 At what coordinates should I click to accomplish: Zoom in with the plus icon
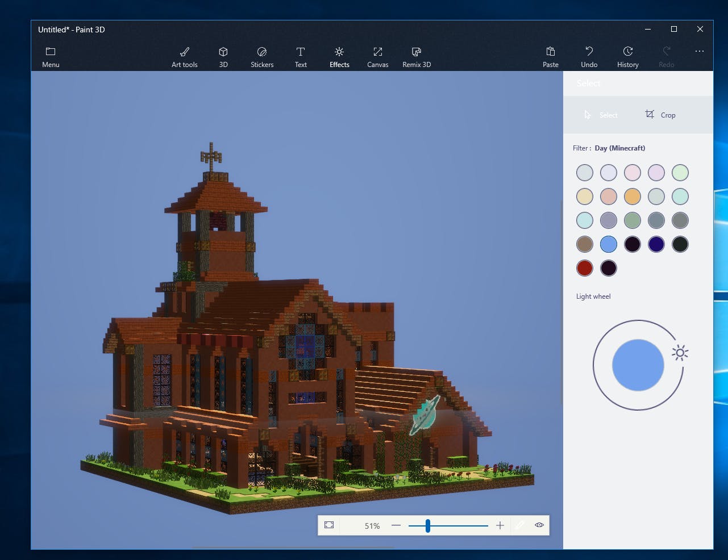point(500,525)
